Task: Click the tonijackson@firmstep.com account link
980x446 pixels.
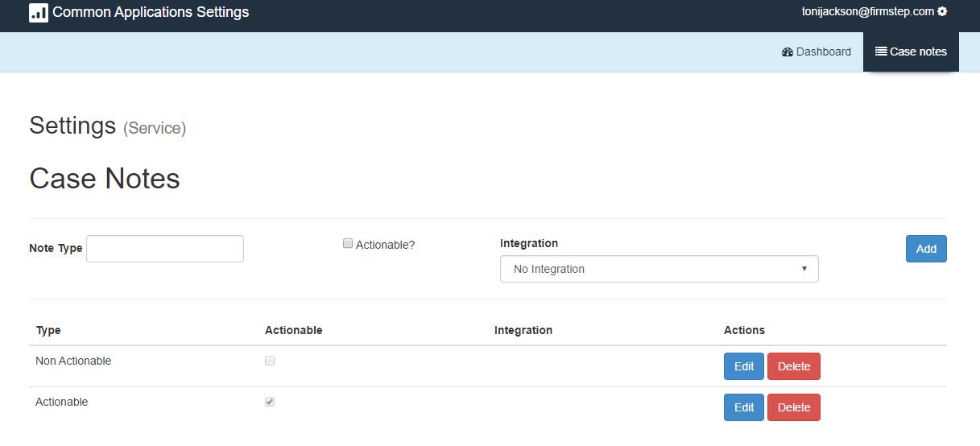Action: click(x=868, y=12)
